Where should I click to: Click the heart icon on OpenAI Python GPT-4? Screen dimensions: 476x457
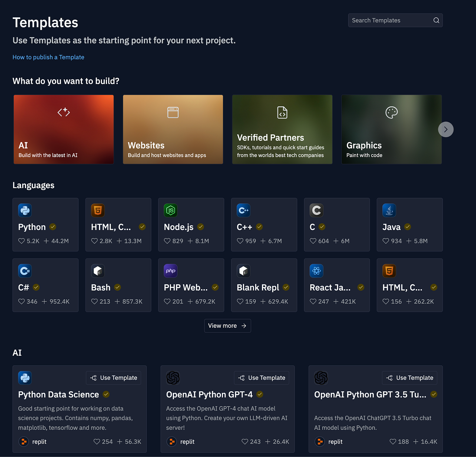coord(245,442)
